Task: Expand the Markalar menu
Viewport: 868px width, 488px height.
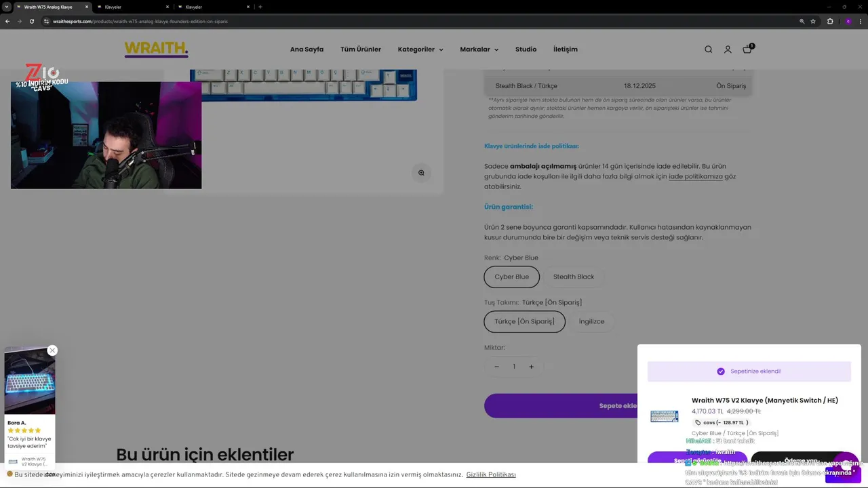Action: tap(479, 49)
